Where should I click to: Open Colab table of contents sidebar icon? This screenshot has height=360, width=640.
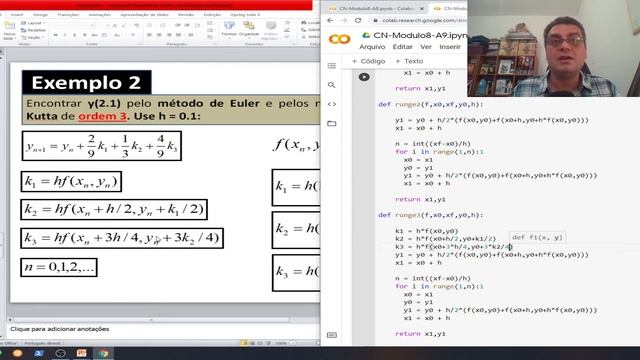click(331, 66)
